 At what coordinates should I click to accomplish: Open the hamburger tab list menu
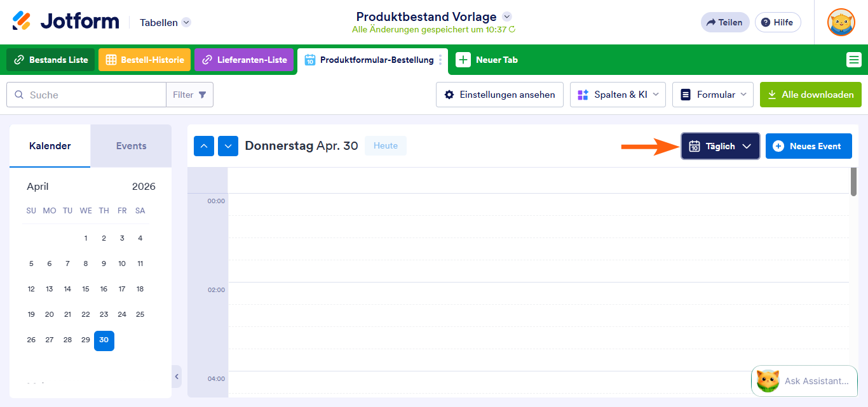tap(854, 60)
